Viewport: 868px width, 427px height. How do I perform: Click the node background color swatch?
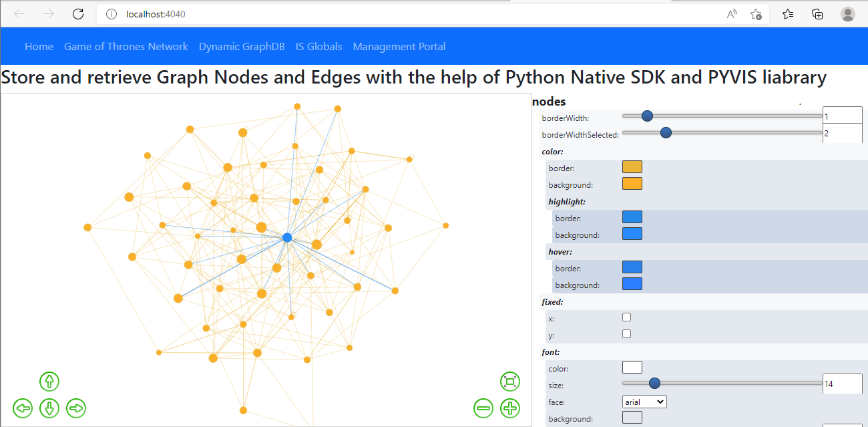632,184
